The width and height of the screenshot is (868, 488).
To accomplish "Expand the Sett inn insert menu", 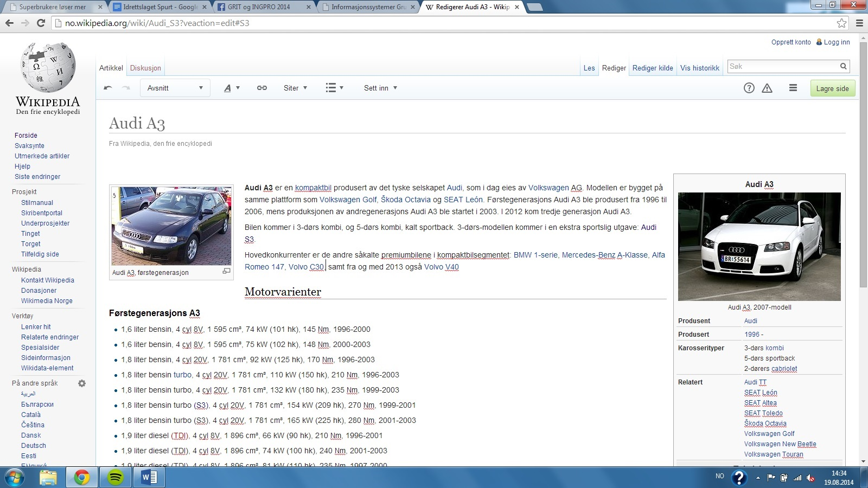I will tap(380, 88).
